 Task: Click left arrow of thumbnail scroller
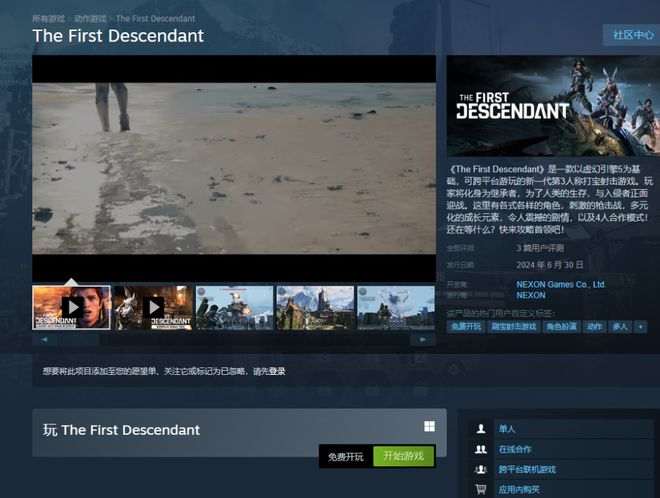tap(45, 339)
